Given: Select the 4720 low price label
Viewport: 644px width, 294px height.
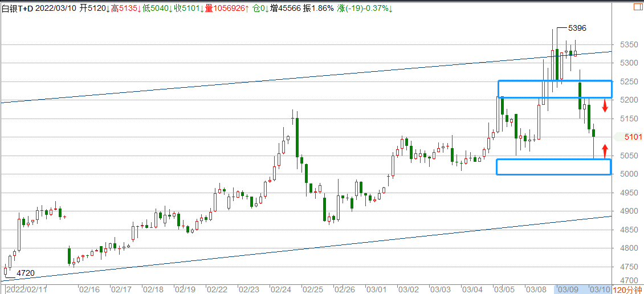Looking at the screenshot, I should (x=26, y=273).
